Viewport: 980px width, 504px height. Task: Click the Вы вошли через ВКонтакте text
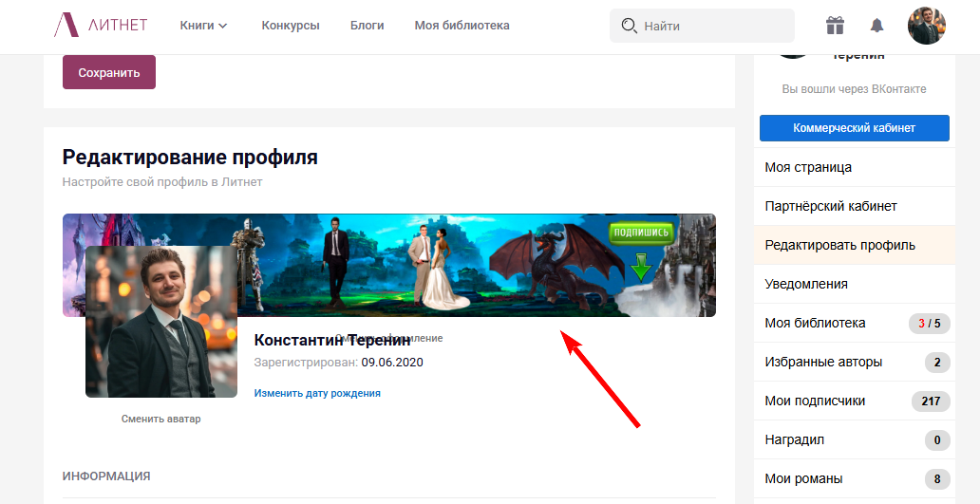[x=855, y=88]
